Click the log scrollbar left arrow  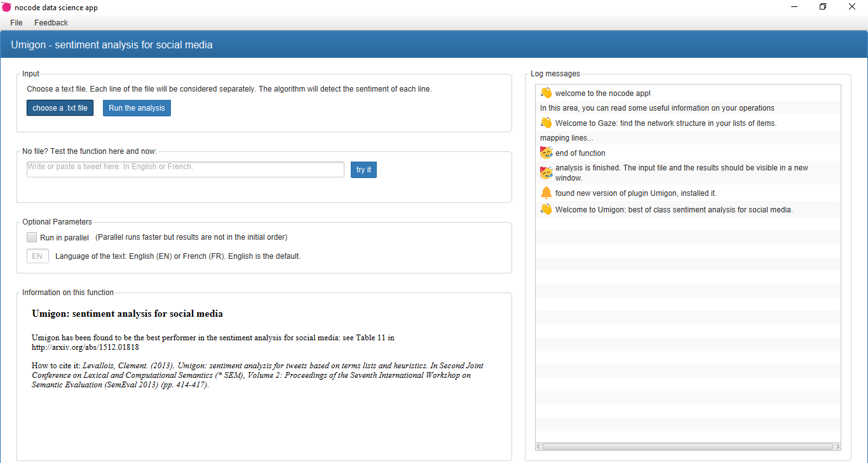click(x=539, y=446)
